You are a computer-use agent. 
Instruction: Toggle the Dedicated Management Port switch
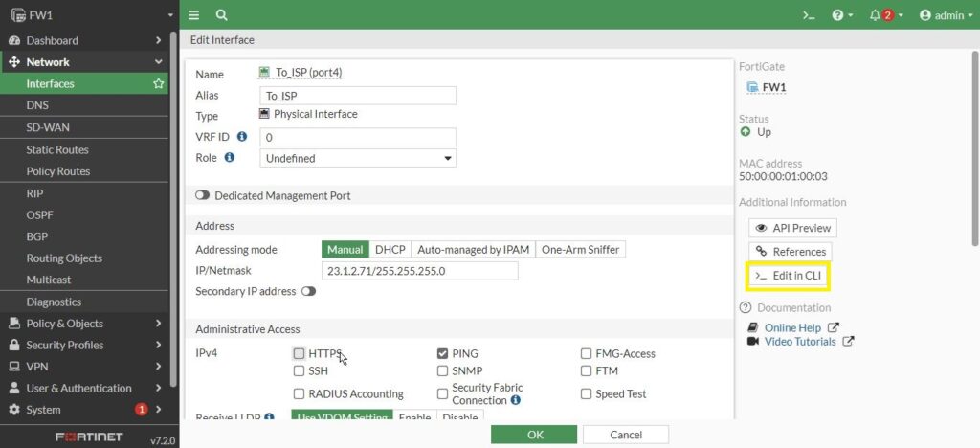[x=202, y=195]
